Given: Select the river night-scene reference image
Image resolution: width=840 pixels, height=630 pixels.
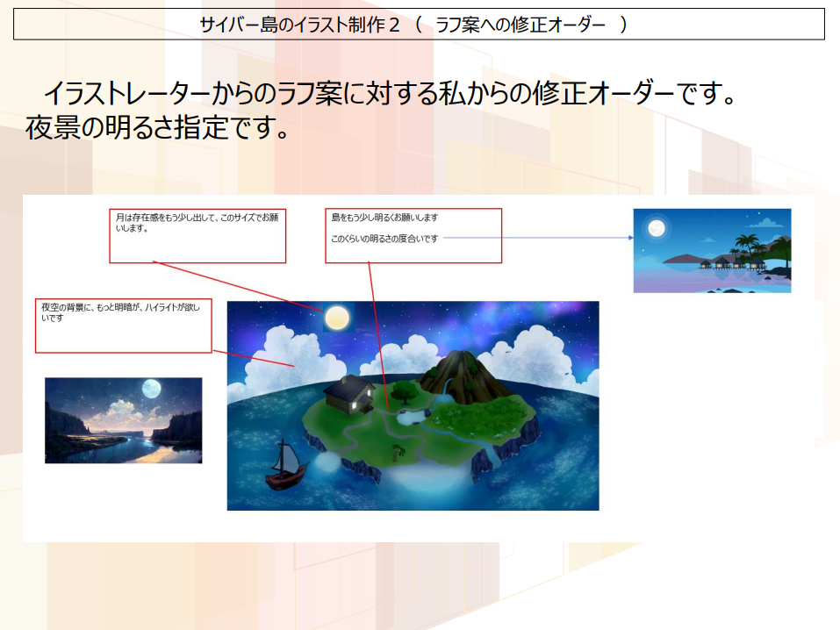Looking at the screenshot, I should (123, 420).
